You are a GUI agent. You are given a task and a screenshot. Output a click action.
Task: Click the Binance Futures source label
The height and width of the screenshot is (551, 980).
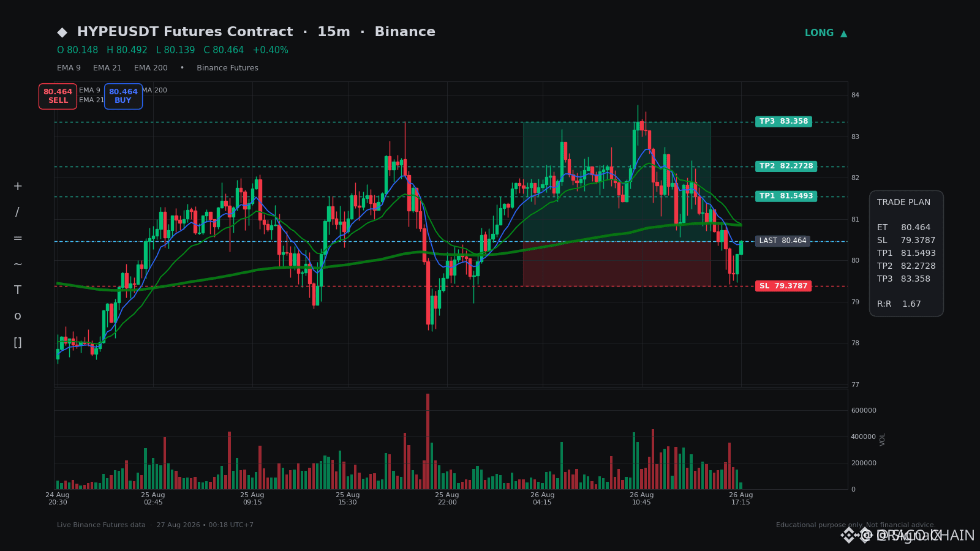click(227, 68)
